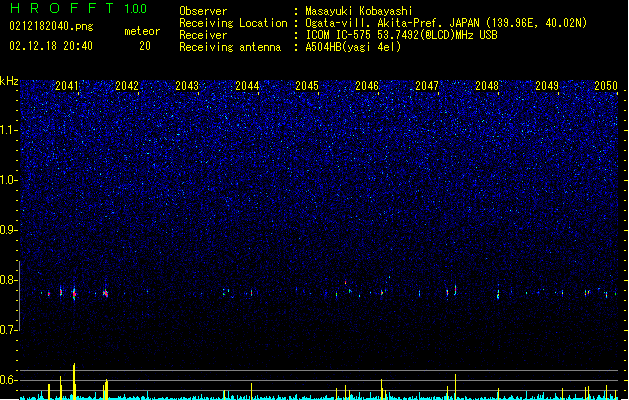Click the Receiving antenna label
This screenshot has width=629, height=400.
click(x=230, y=47)
